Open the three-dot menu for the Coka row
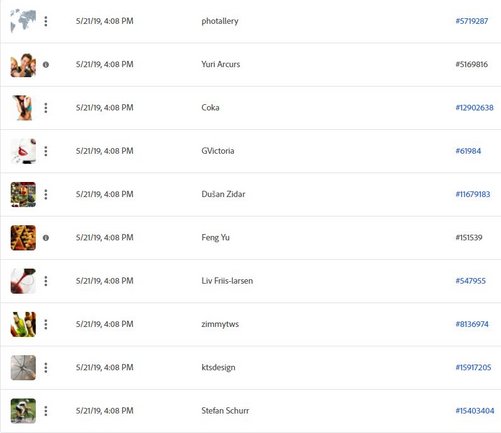The height and width of the screenshot is (433, 501). (46, 108)
